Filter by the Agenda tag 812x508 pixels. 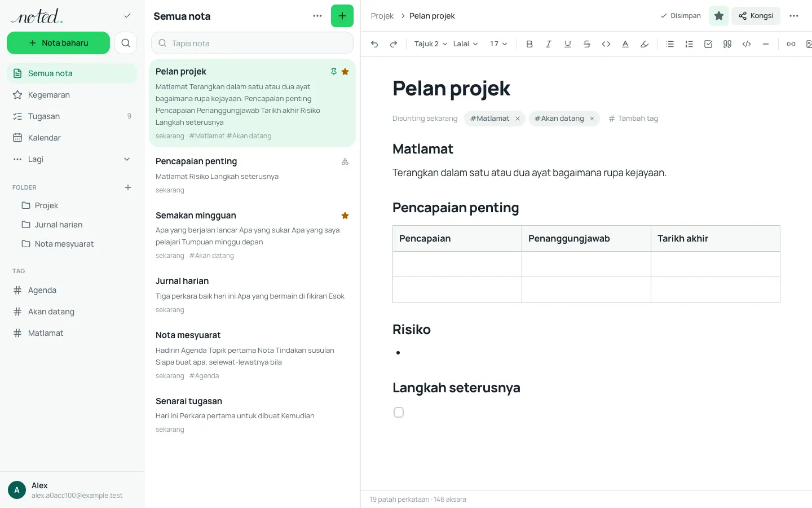click(x=72, y=290)
